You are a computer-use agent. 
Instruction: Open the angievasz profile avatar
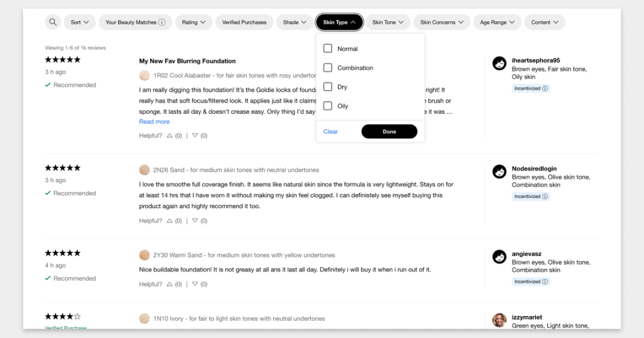point(500,257)
